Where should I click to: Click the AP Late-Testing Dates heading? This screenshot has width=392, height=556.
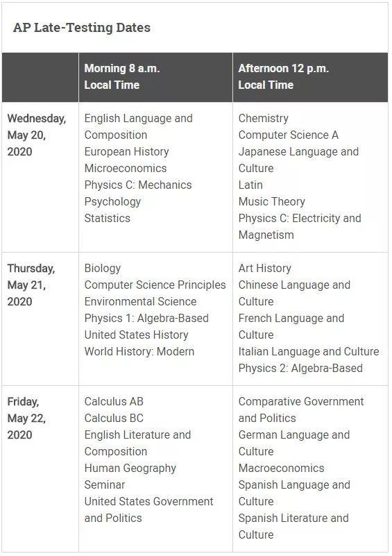click(x=81, y=28)
